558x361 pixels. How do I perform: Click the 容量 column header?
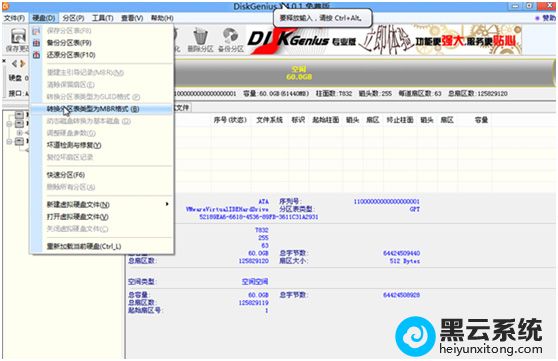(481, 120)
